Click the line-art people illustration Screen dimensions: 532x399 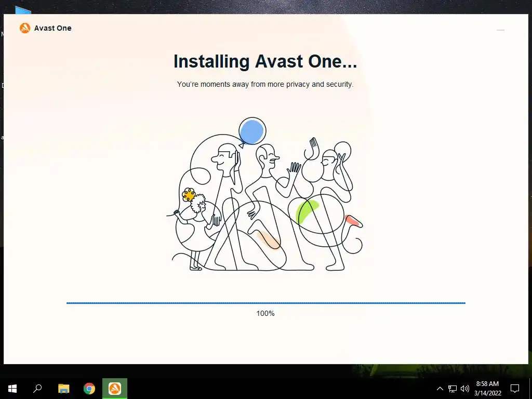coord(265,194)
